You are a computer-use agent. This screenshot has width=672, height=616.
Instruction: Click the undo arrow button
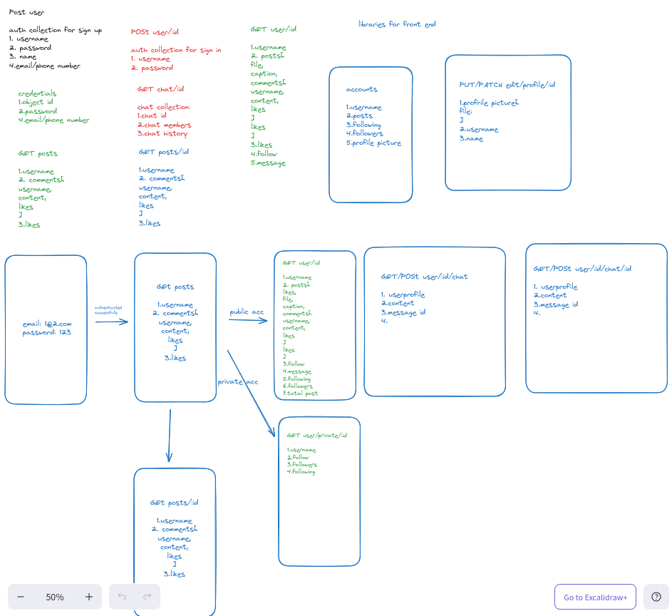click(122, 597)
